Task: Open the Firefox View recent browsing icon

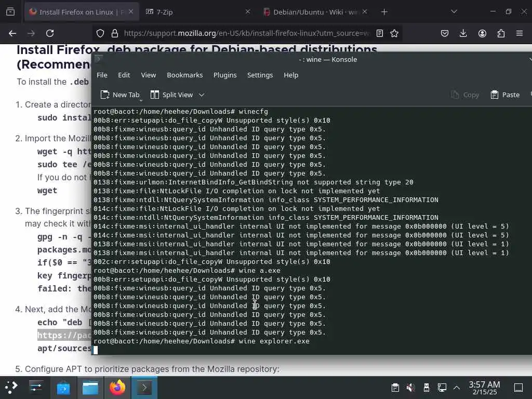Action: pyautogui.click(x=10, y=12)
